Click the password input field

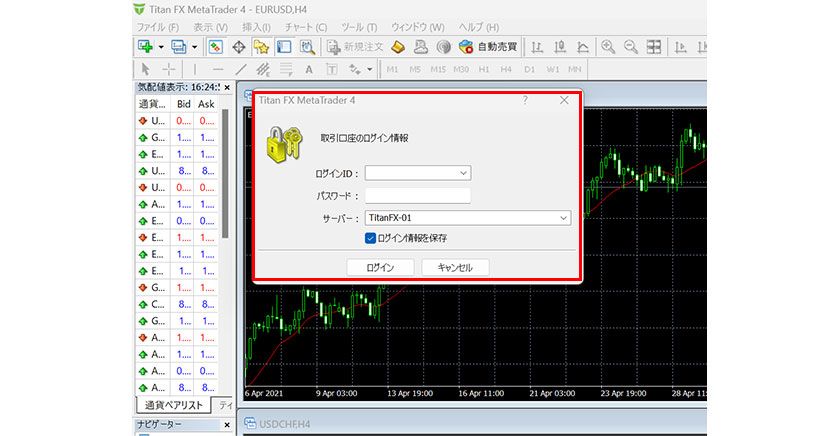tap(417, 195)
